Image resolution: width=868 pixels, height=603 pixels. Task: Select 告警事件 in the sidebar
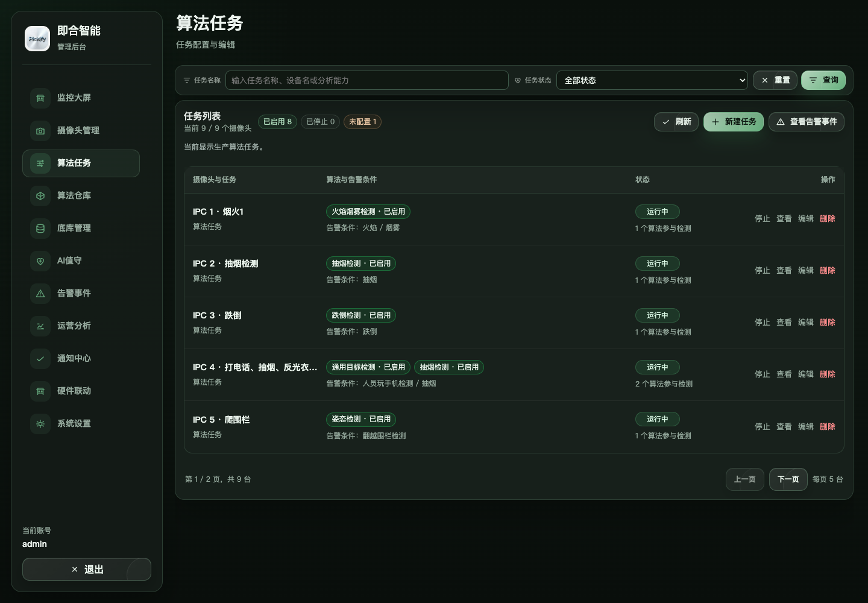(81, 293)
